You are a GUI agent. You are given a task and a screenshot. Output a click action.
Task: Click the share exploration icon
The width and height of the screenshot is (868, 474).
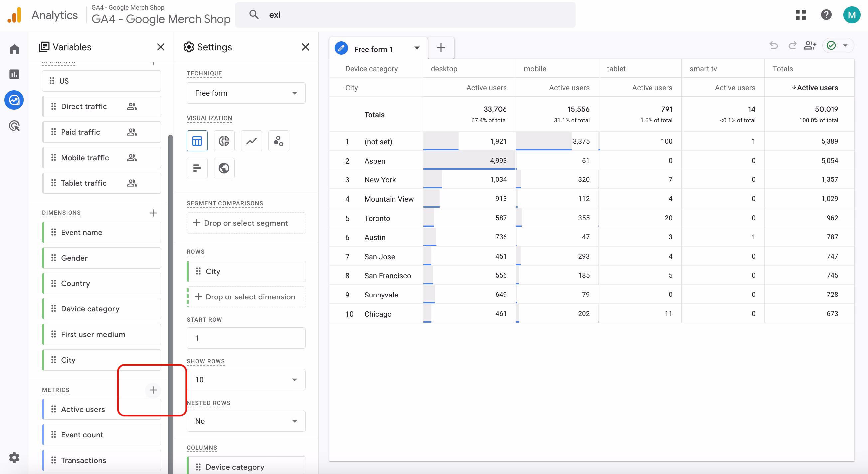pyautogui.click(x=810, y=46)
